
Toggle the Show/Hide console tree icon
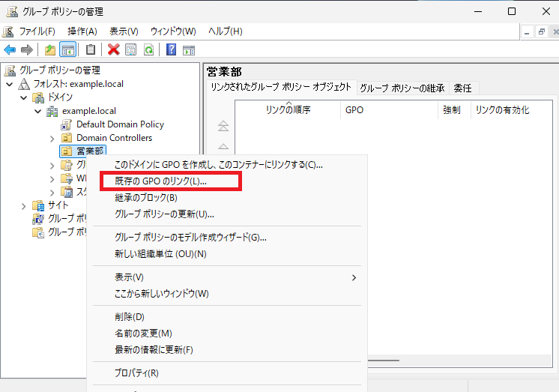tap(67, 50)
